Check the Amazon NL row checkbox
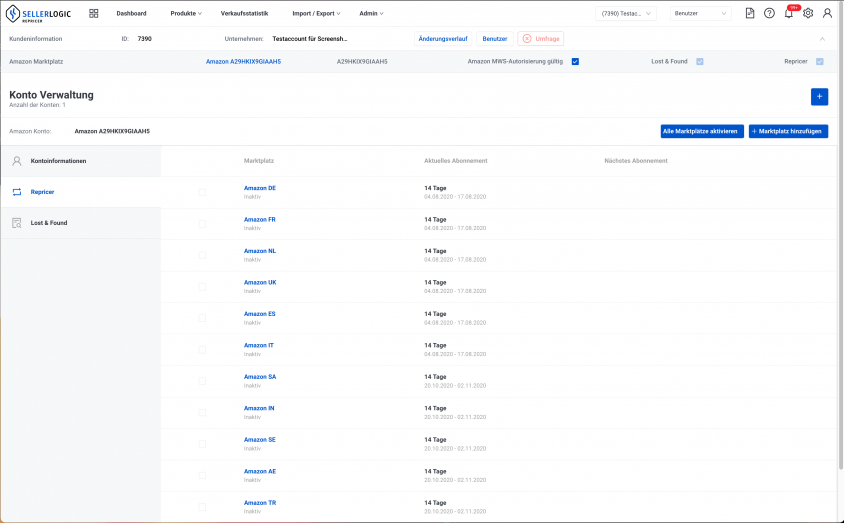844x523 pixels. 202,255
